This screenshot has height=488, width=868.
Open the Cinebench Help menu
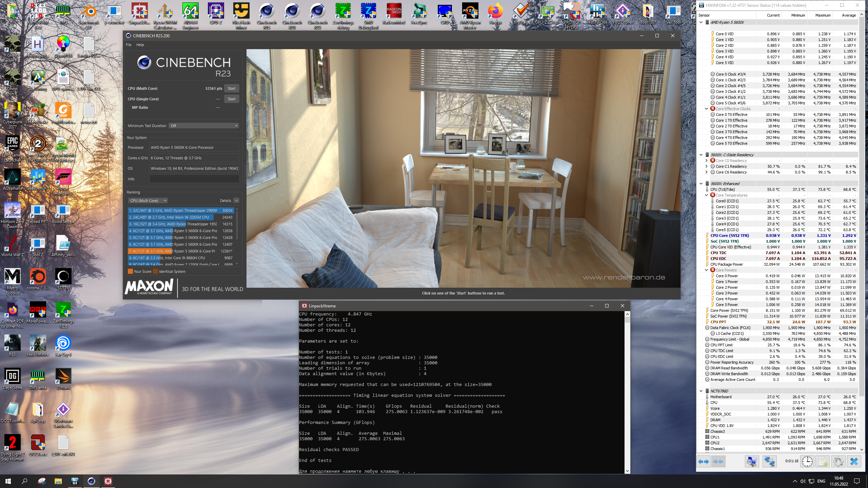(x=140, y=45)
